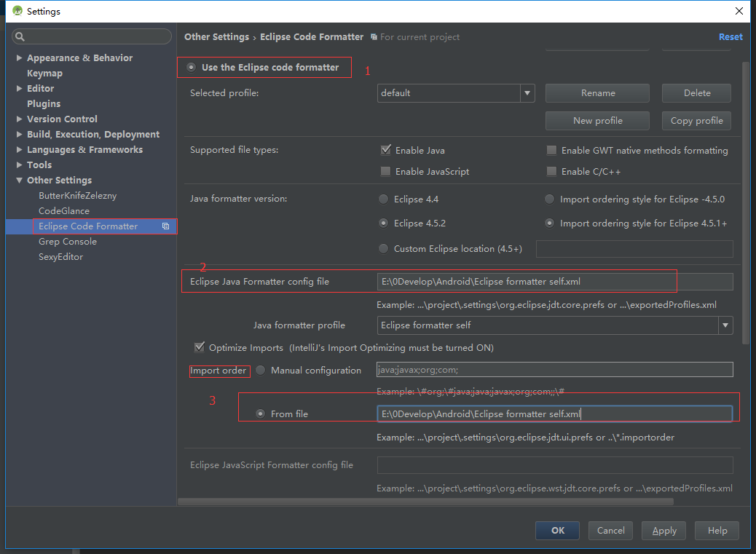756x554 pixels.
Task: Open the Java formatter profile dropdown arrow
Action: pos(725,325)
